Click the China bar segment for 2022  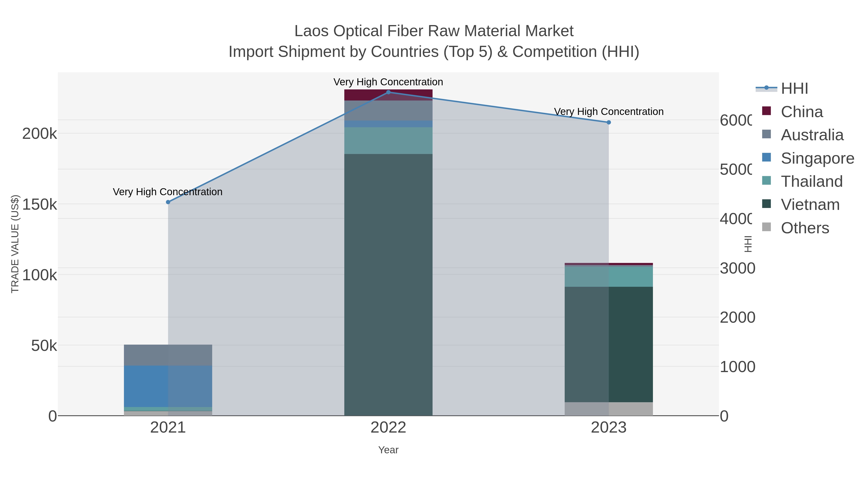(388, 95)
